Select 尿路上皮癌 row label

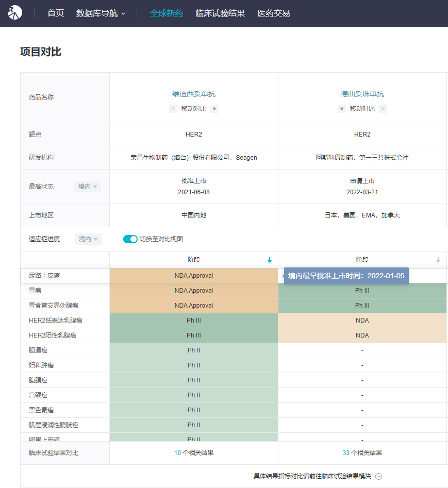pyautogui.click(x=44, y=276)
